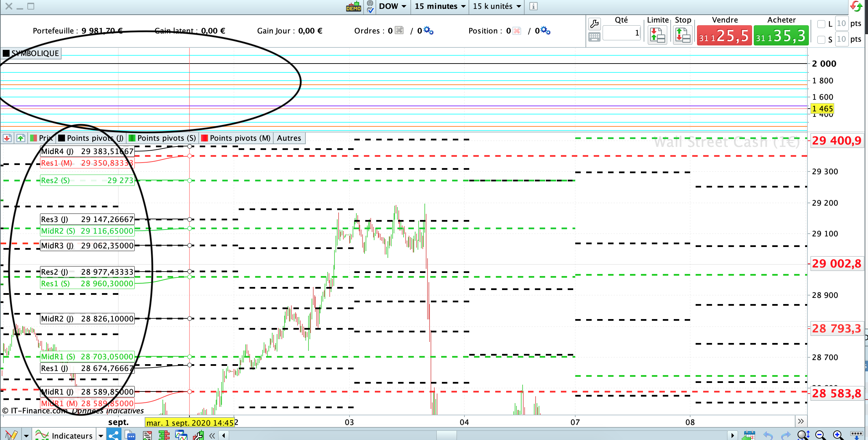The height and width of the screenshot is (440, 868).
Task: Enable the S pts checkbox
Action: click(821, 40)
